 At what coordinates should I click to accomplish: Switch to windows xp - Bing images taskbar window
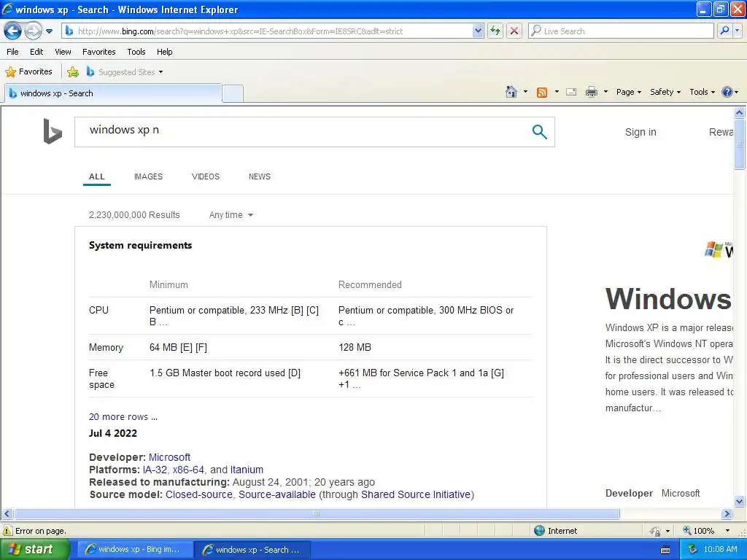tap(134, 549)
